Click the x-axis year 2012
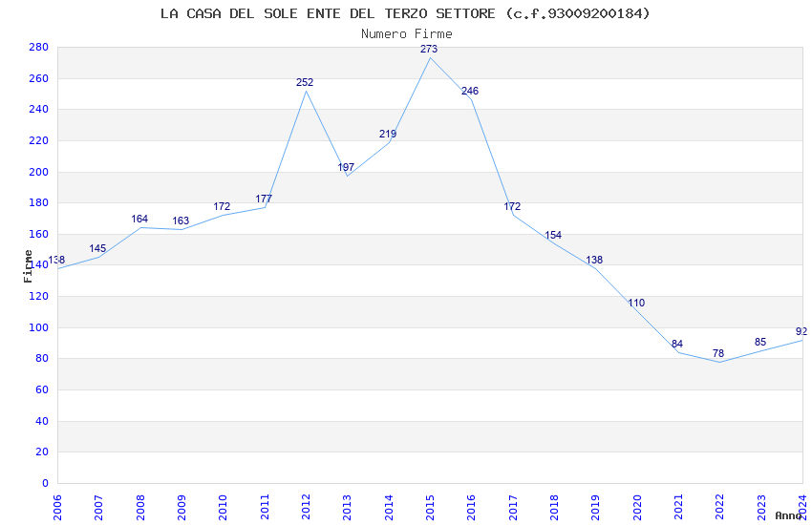Image resolution: width=812 pixels, height=525 pixels. click(306, 508)
